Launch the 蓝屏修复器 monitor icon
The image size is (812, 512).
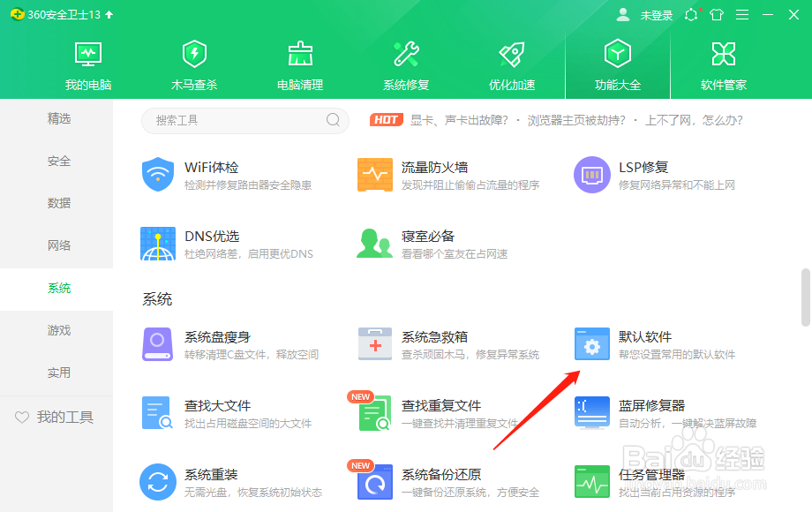pyautogui.click(x=592, y=412)
